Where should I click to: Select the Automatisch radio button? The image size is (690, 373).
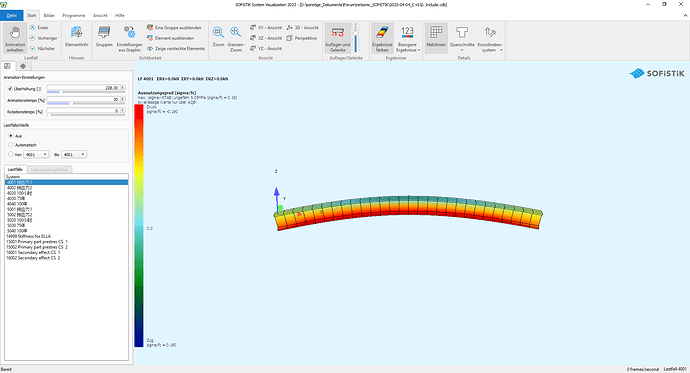pyautogui.click(x=11, y=145)
